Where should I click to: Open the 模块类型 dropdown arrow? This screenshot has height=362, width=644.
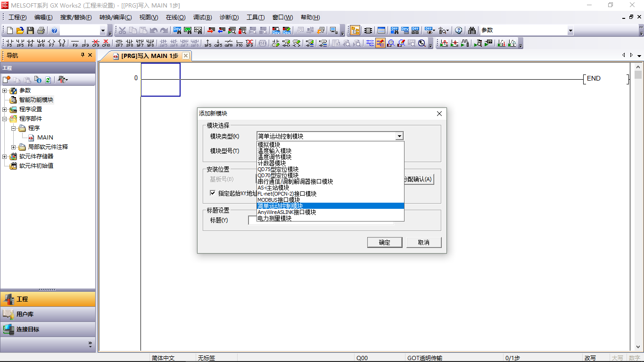399,136
